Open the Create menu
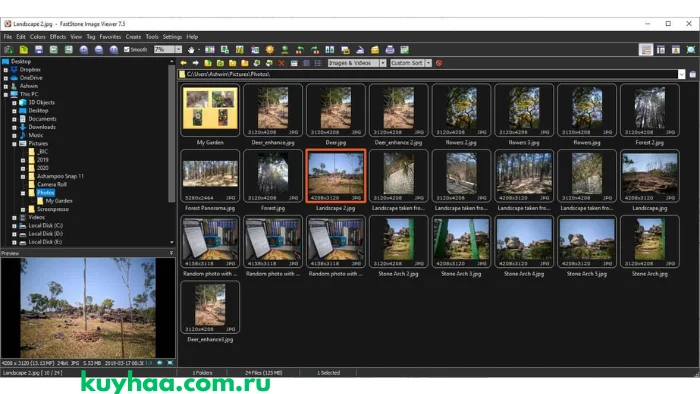Image resolution: width=700 pixels, height=394 pixels. click(133, 37)
